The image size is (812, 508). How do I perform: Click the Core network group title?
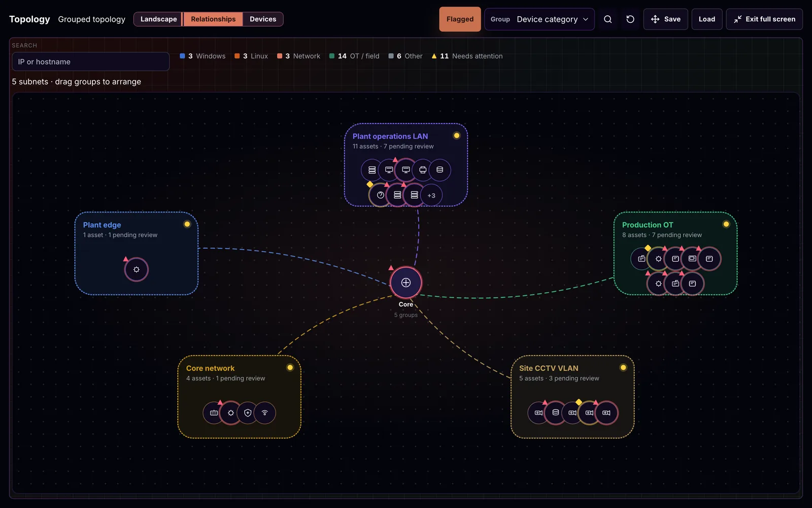click(210, 368)
